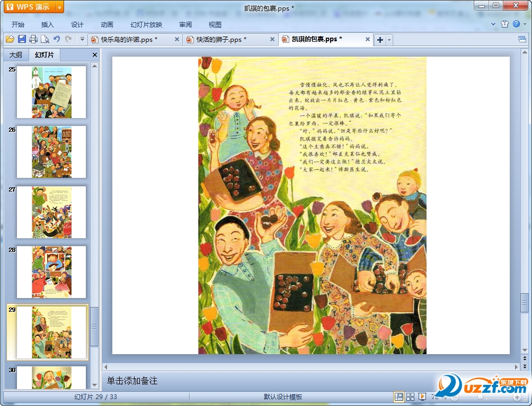Viewport: 532px width, 406px height.
Task: Close the slide thumbnail pane
Action: point(95,55)
